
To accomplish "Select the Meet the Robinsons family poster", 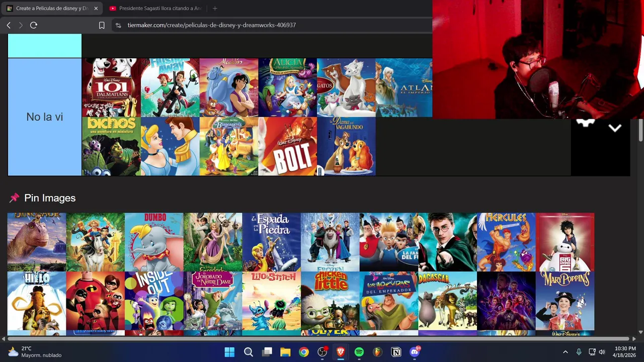I will coord(389,242).
